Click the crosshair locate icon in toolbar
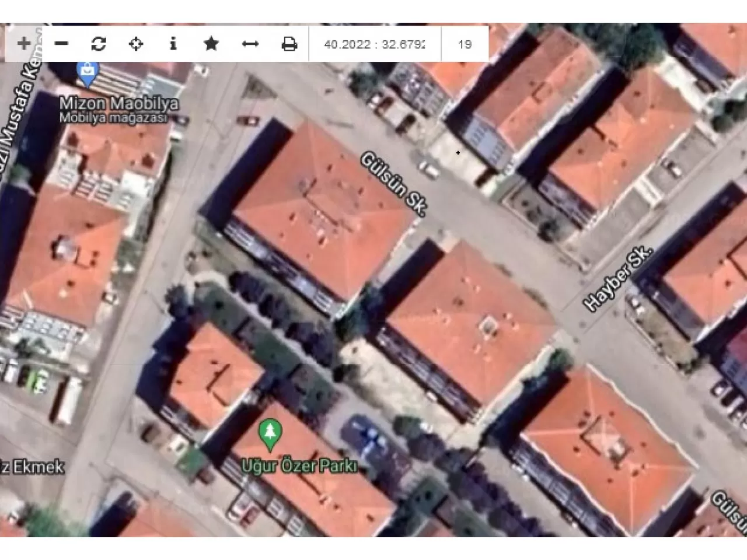Screen dimensions: 747x560 [136, 44]
